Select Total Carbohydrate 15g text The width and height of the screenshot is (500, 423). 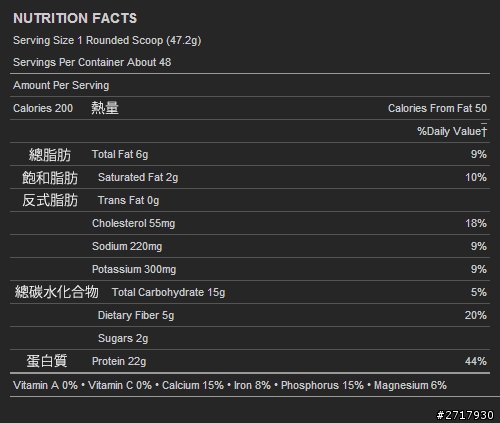pyautogui.click(x=168, y=292)
